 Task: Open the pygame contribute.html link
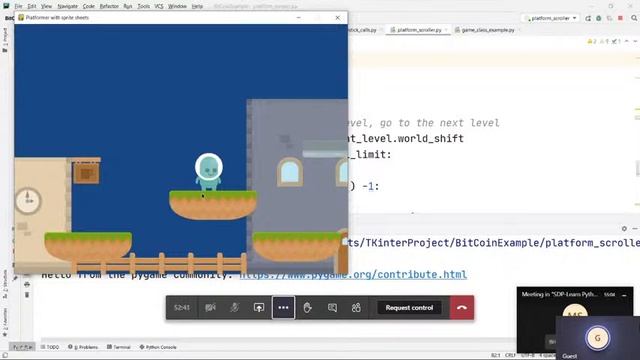click(x=353, y=275)
